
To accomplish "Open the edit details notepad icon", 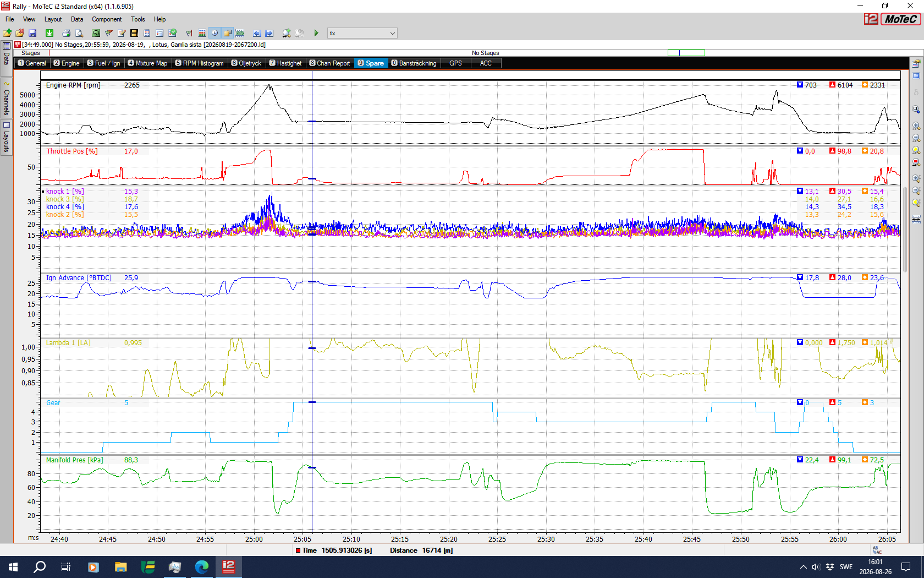I will point(122,33).
